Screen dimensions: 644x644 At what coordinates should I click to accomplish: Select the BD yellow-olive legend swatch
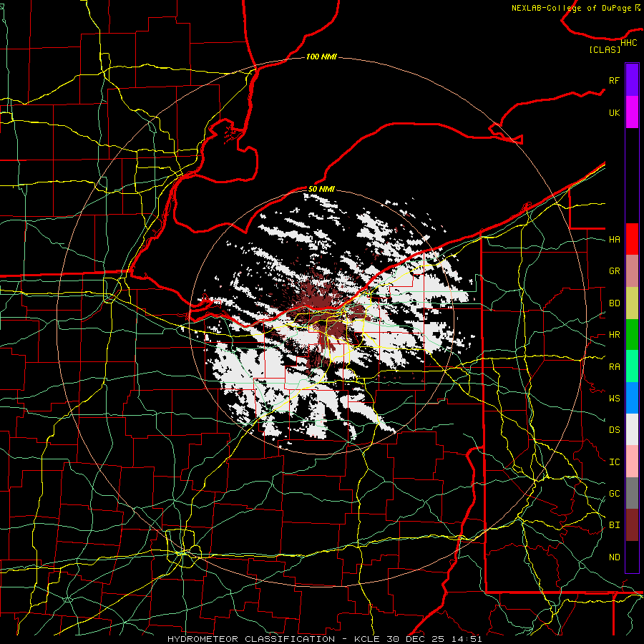(x=632, y=303)
